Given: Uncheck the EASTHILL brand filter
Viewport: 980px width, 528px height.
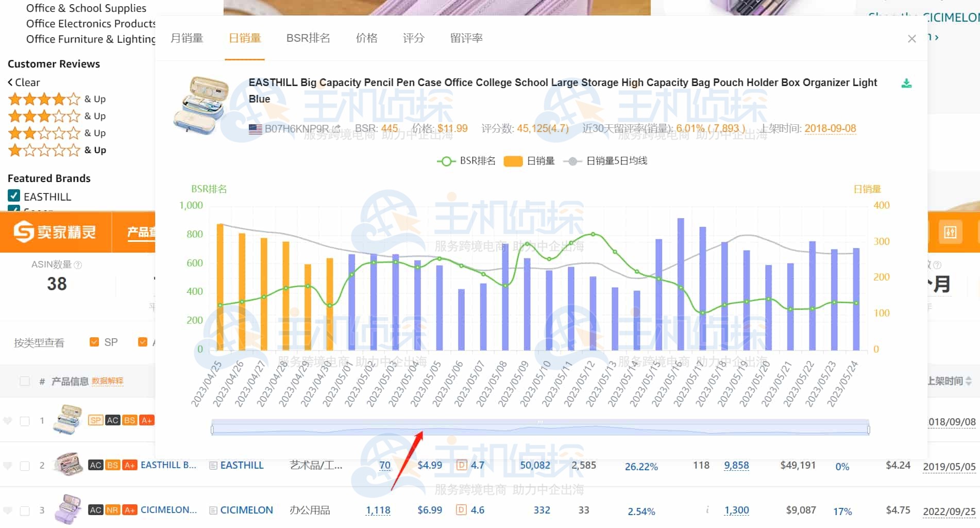Looking at the screenshot, I should [x=14, y=196].
